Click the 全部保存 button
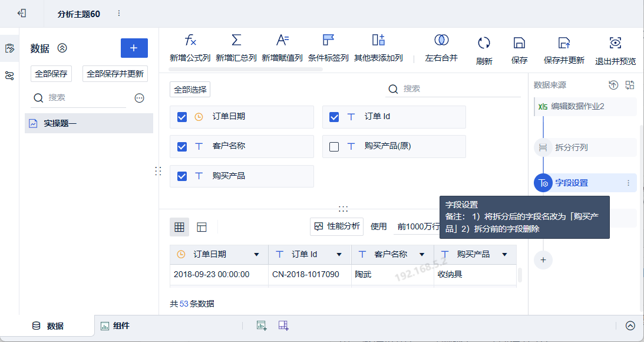Image resolution: width=644 pixels, height=342 pixels. pos(51,74)
